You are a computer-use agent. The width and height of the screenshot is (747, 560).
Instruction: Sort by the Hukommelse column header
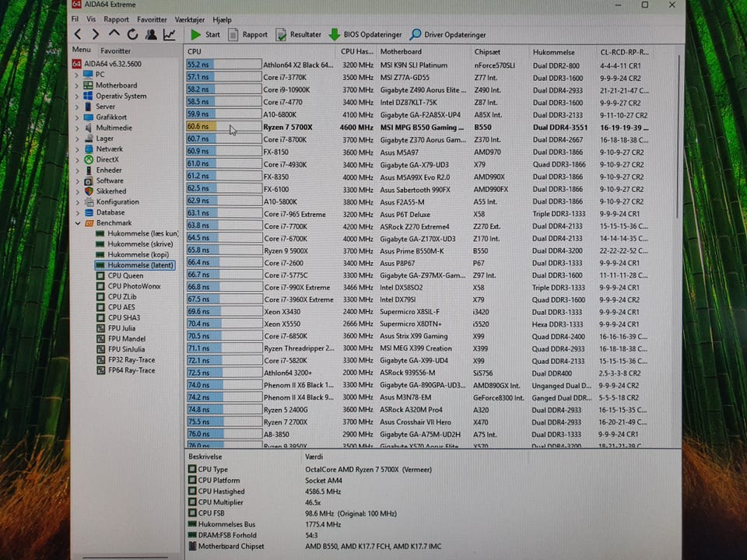[x=562, y=52]
